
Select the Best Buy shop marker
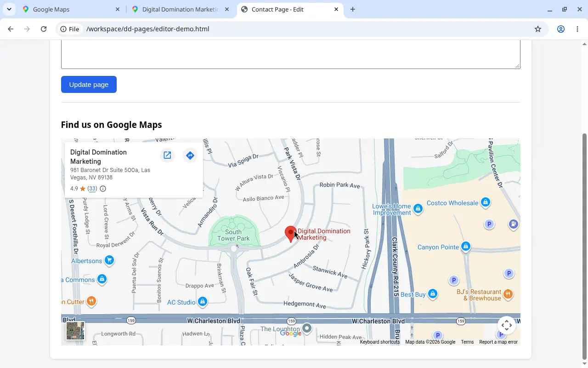click(x=432, y=293)
